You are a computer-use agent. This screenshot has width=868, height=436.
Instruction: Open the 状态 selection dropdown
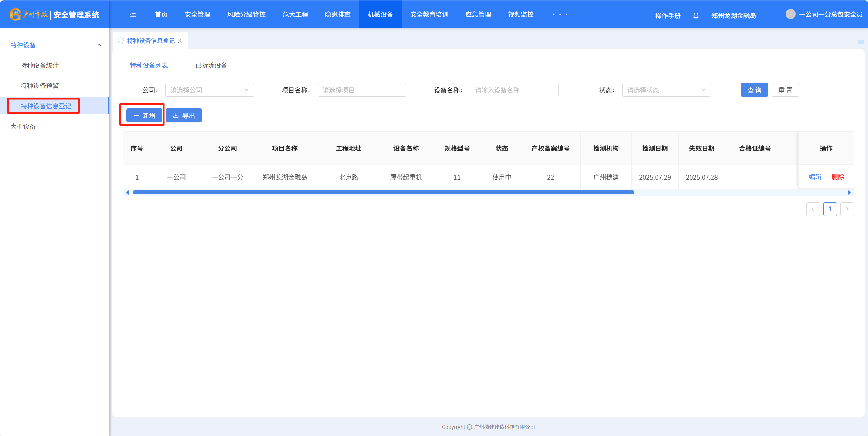[x=666, y=90]
